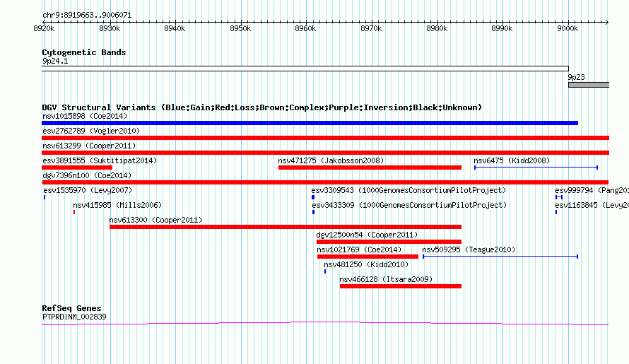Click esv3433309 1000GenomesConsortiumPilotProject label
The image size is (629, 364).
[409, 205]
